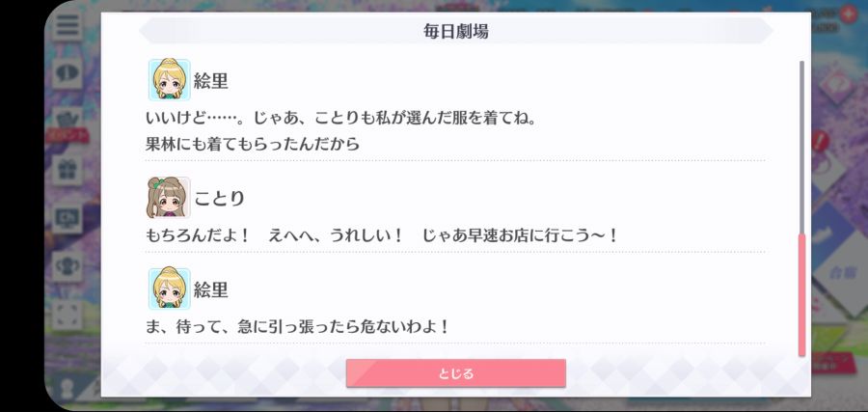Tap the fullscreen corners icon
The image size is (868, 412).
(68, 314)
